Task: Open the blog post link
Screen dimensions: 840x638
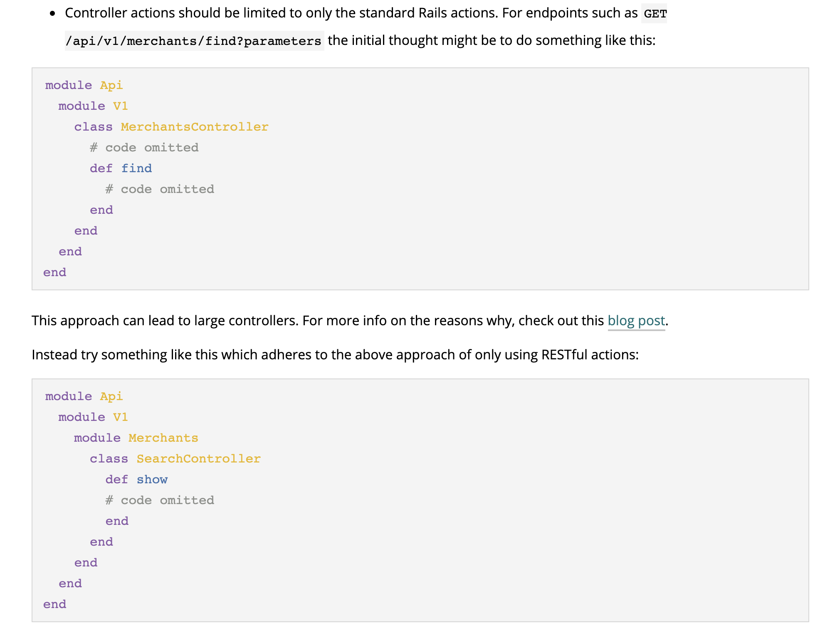Action: (x=636, y=321)
